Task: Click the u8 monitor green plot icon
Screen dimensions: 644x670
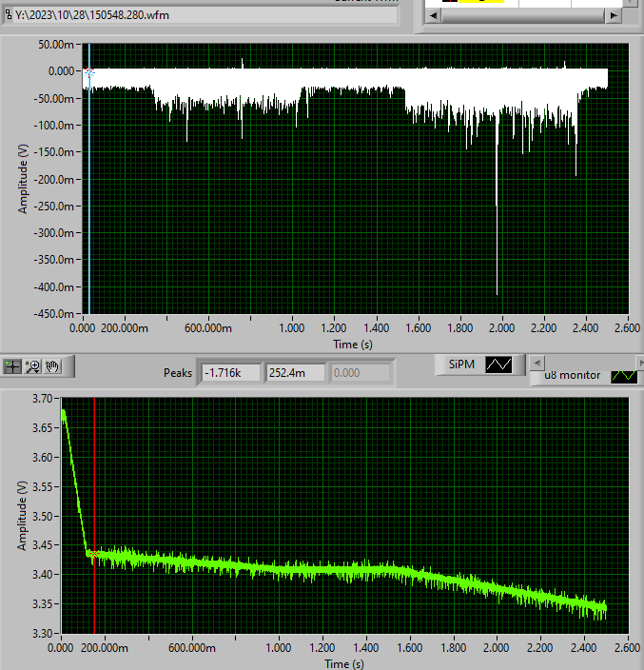Action: tap(623, 375)
